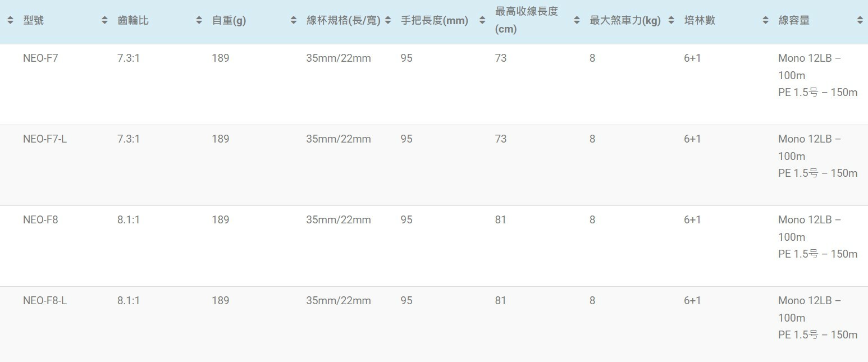Image resolution: width=868 pixels, height=362 pixels.
Task: Click the leftmost sort arrows before 型號
Action: pyautogui.click(x=10, y=21)
